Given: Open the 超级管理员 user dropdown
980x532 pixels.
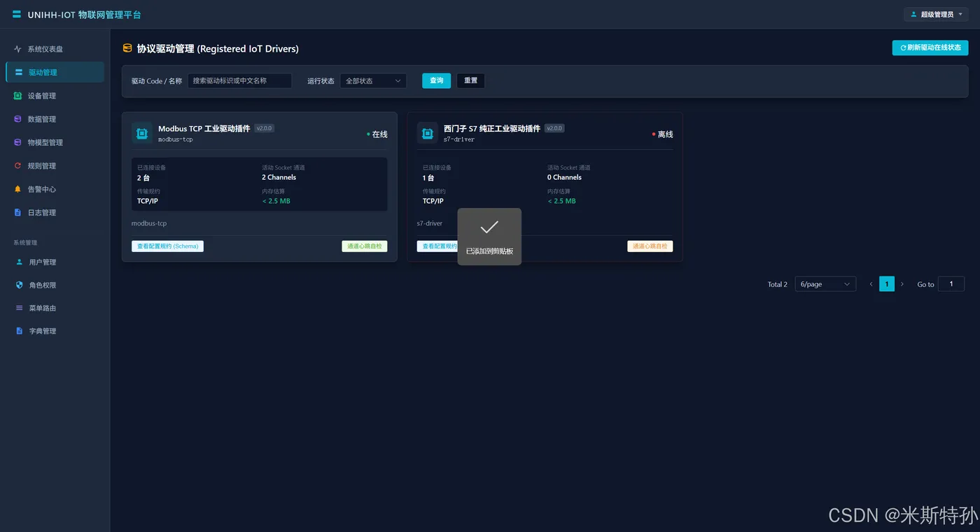Looking at the screenshot, I should click(x=937, y=14).
